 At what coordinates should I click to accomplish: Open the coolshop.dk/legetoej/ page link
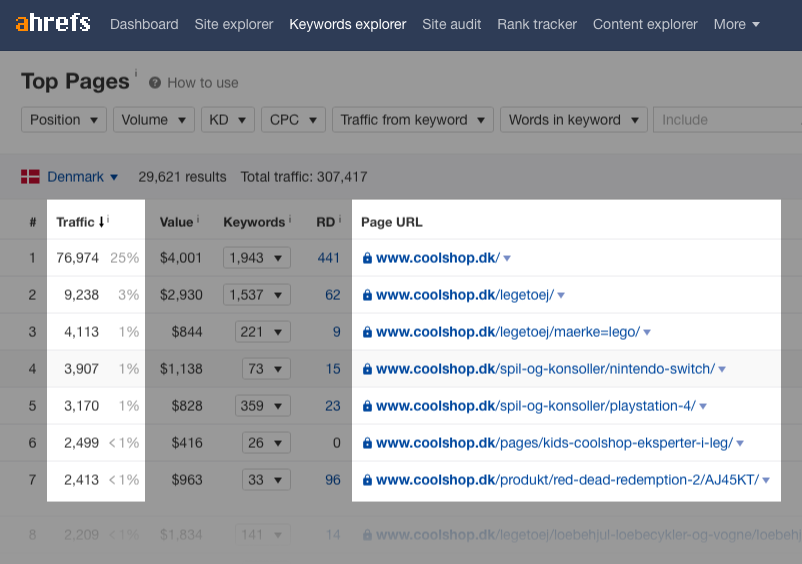(x=465, y=295)
